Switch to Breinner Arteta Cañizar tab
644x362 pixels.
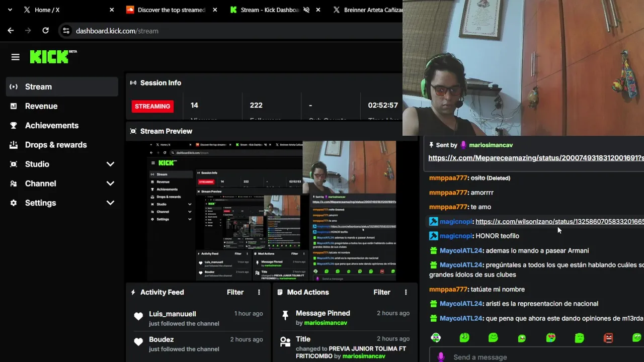coord(373,10)
